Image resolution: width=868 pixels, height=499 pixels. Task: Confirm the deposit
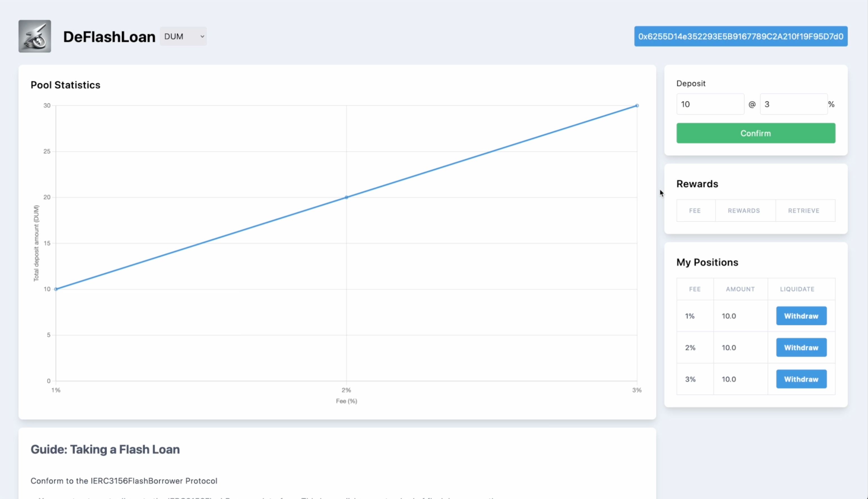[756, 133]
